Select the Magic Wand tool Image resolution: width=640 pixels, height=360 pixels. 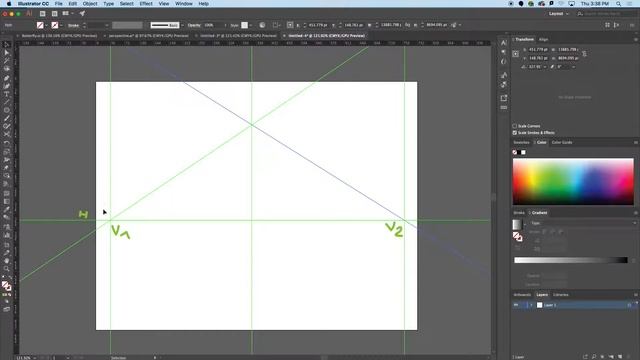[x=7, y=61]
